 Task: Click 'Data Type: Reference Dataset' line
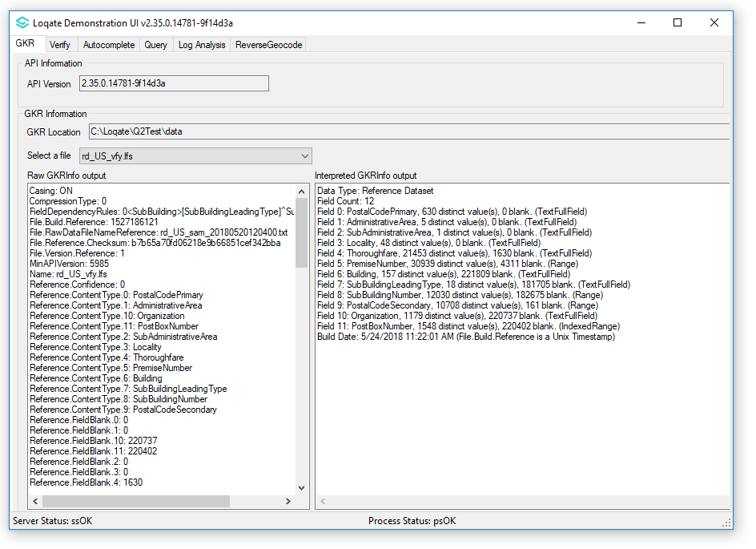click(375, 191)
